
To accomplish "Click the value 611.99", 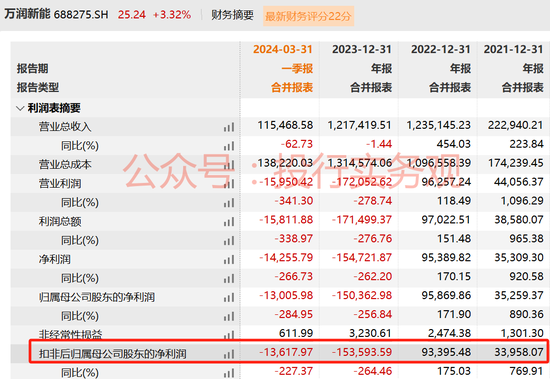I will click(296, 333).
